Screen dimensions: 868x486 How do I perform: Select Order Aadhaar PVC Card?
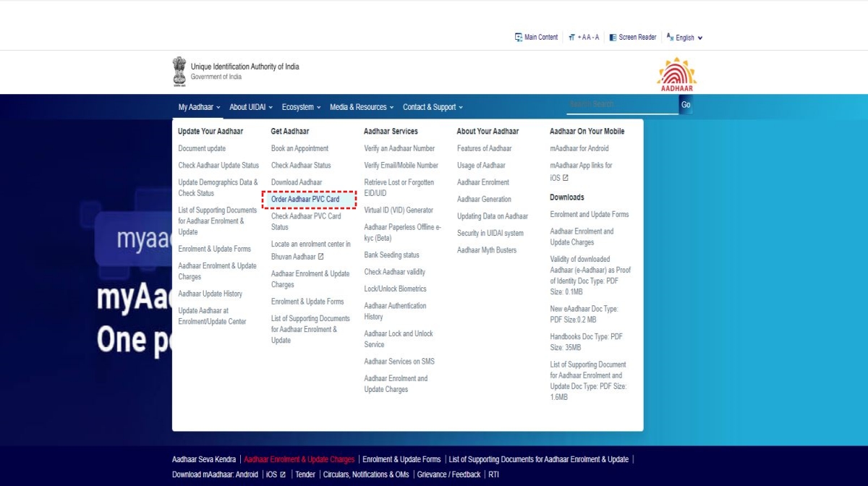(305, 199)
